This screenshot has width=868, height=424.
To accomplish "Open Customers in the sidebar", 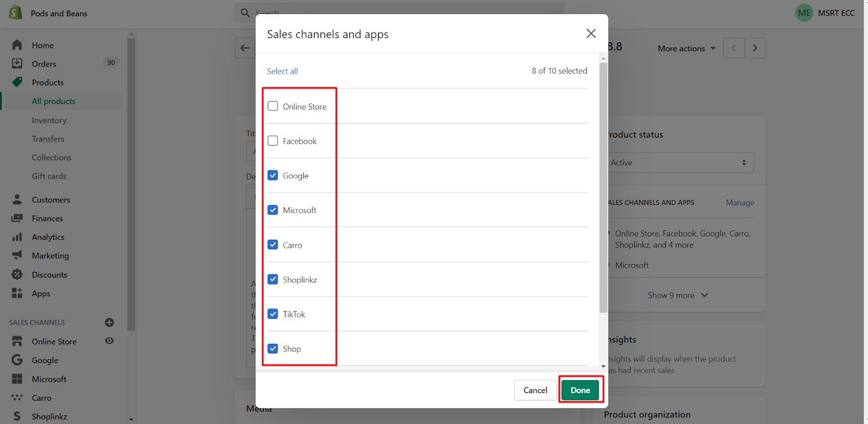I will point(51,200).
